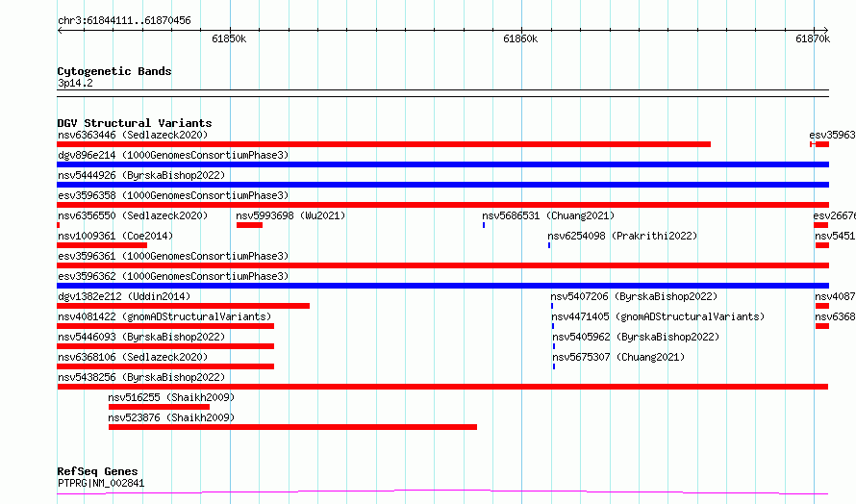The width and height of the screenshot is (856, 504).
Task: Click the red bar of esv3596361
Action: [442, 265]
